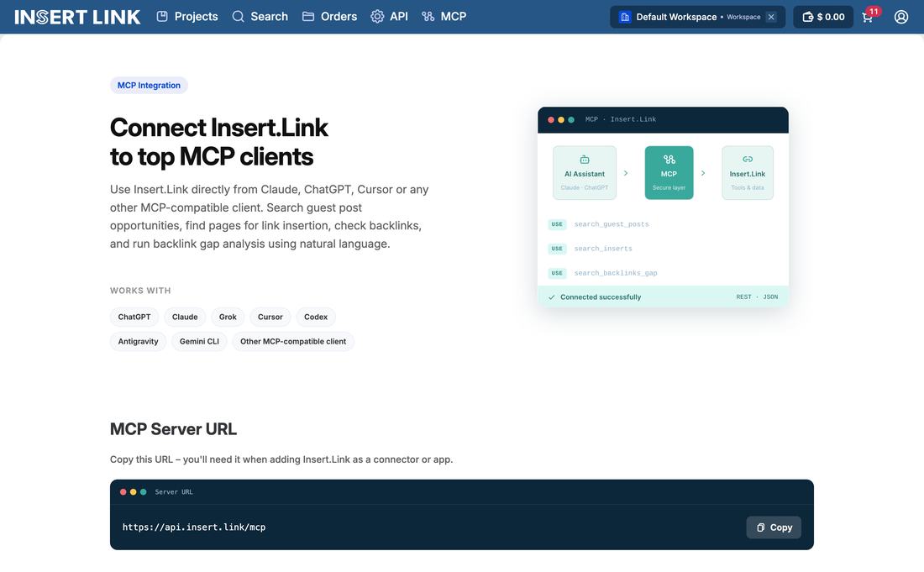
Task: Click the chevron between MCP and Insert.Link
Action: click(703, 173)
